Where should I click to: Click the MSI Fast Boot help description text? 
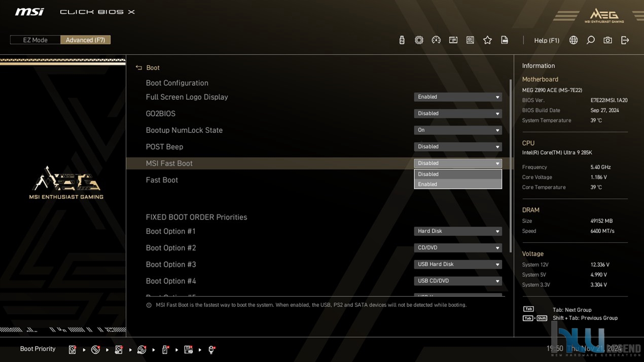tap(311, 305)
